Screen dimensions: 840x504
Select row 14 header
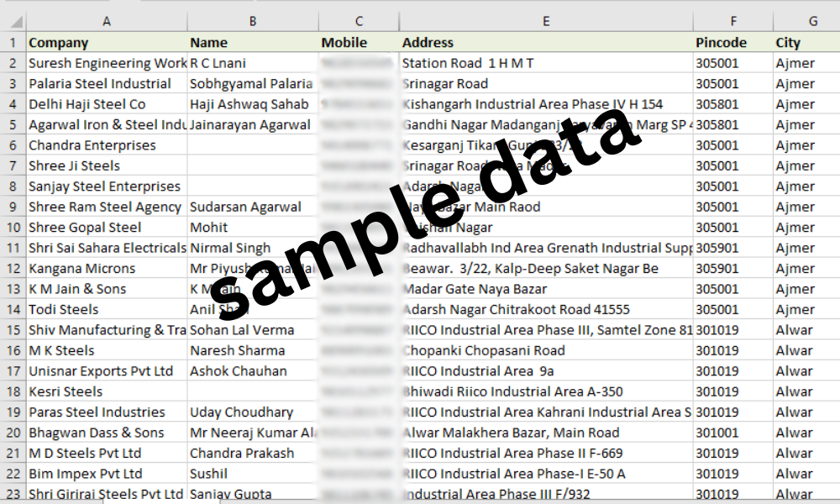[x=13, y=309]
